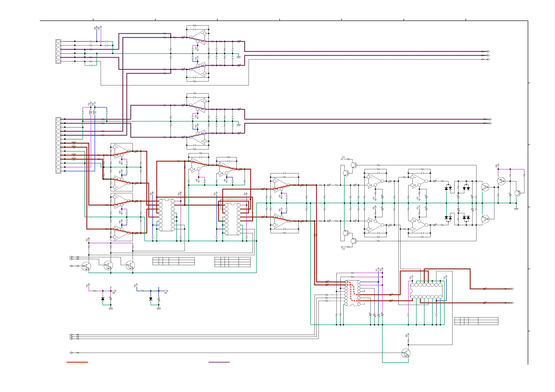Click the ground symbol under the blue regulator
The image size is (555, 392).
[159, 308]
